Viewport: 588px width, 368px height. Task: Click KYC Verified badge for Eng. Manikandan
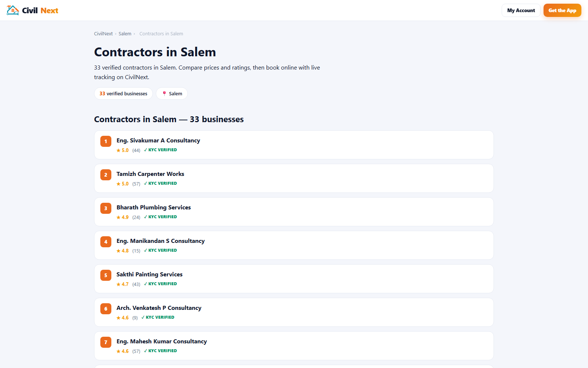point(161,250)
